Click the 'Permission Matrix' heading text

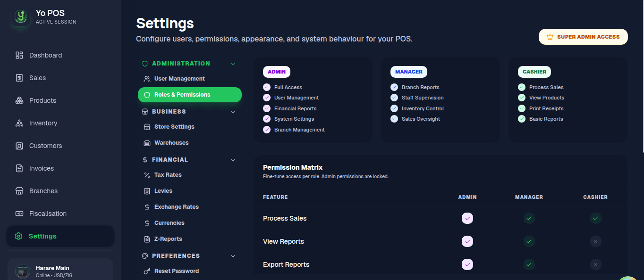tap(293, 167)
